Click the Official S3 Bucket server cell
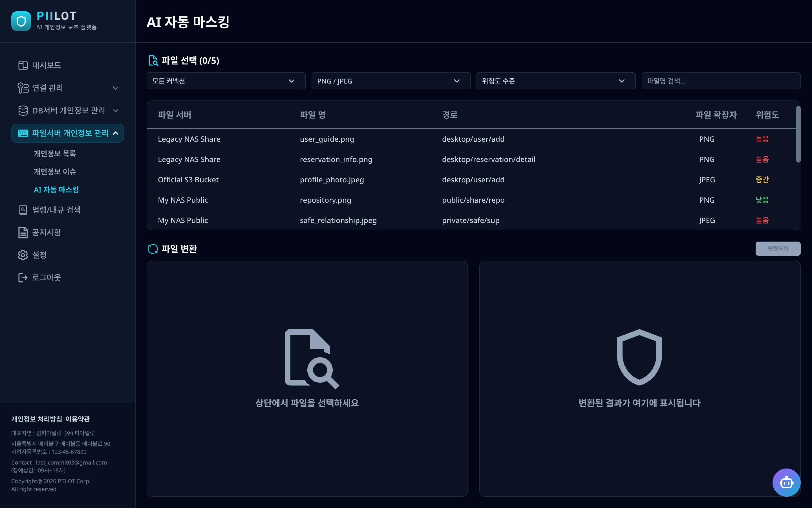The height and width of the screenshot is (508, 812). (x=188, y=180)
